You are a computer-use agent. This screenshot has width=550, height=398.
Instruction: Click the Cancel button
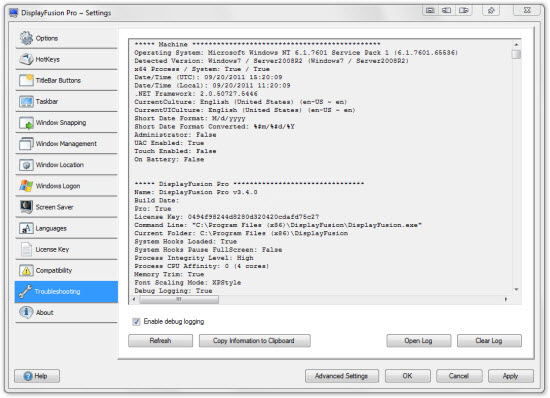coord(459,376)
